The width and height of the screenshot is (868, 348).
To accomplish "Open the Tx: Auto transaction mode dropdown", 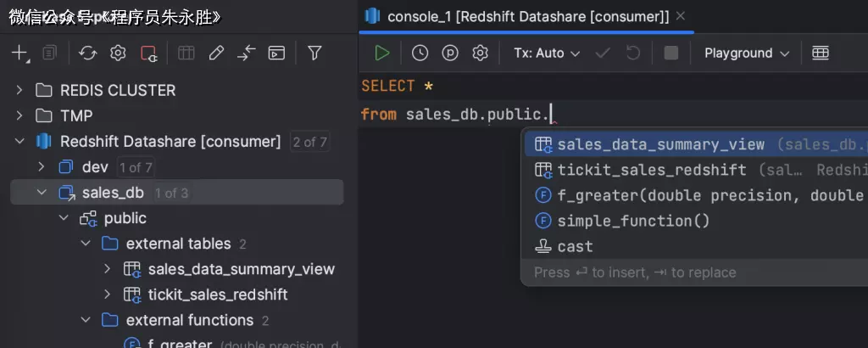I will click(x=547, y=53).
